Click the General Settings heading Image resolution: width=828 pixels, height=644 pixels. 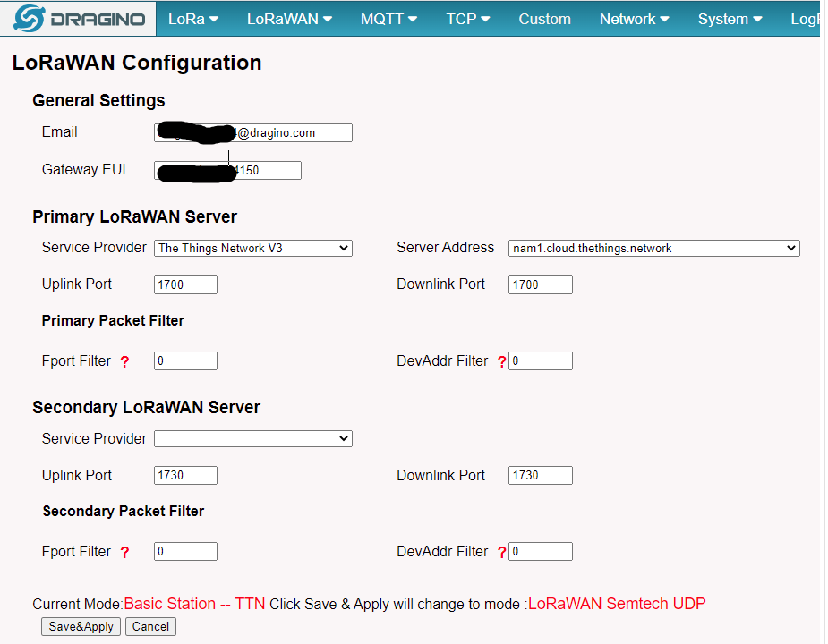pyautogui.click(x=98, y=100)
